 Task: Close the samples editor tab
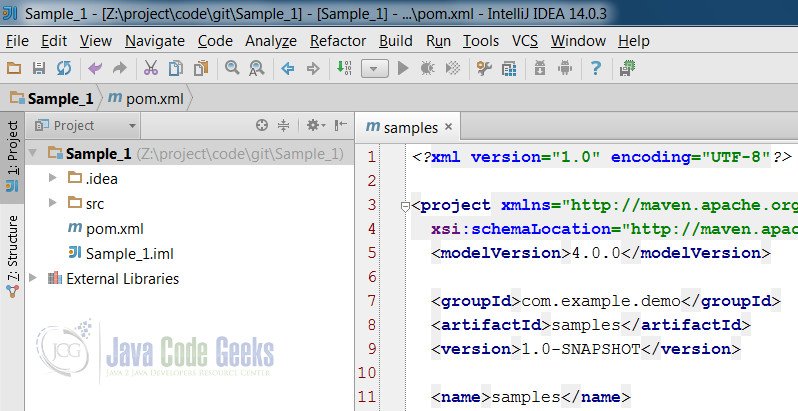pyautogui.click(x=448, y=126)
